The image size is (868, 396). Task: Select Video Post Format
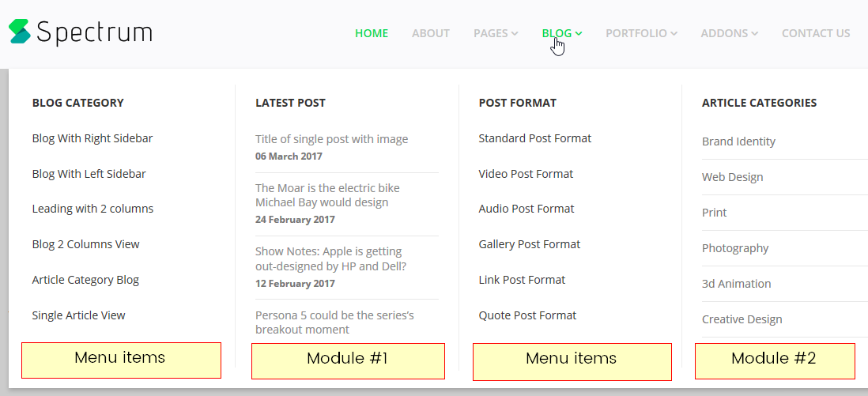point(526,174)
